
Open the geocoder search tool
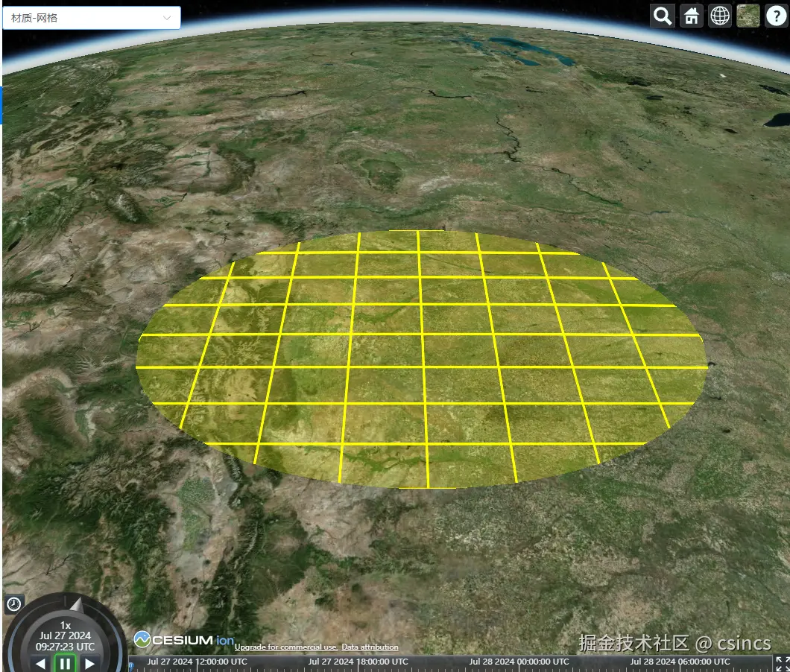click(662, 16)
